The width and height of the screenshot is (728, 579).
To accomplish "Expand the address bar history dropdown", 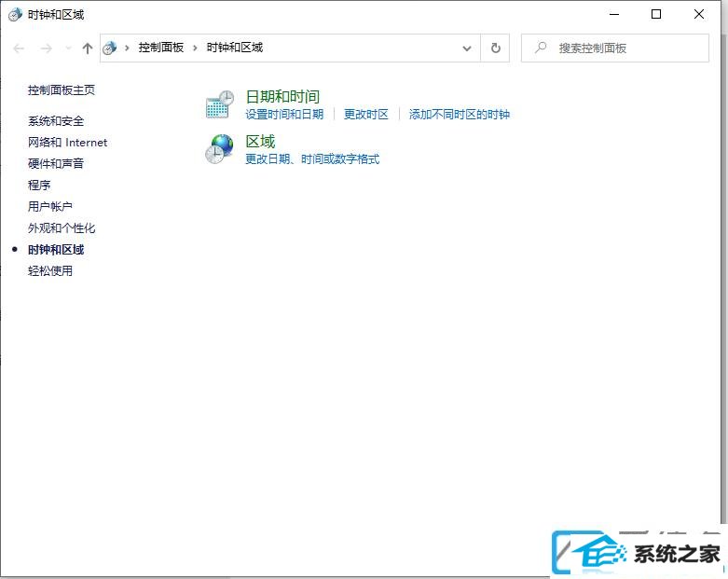I will 467,48.
